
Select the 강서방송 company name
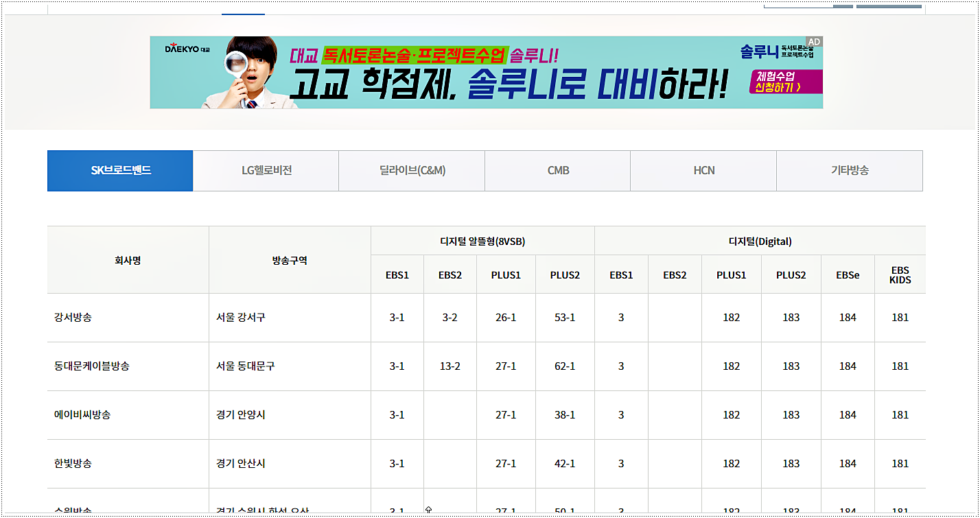(x=73, y=318)
